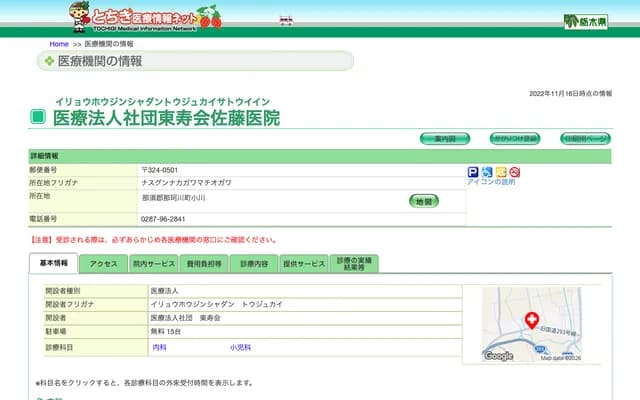The image size is (640, 400).
Task: Click the 医療機関の情報 page heading
Action: point(100,61)
